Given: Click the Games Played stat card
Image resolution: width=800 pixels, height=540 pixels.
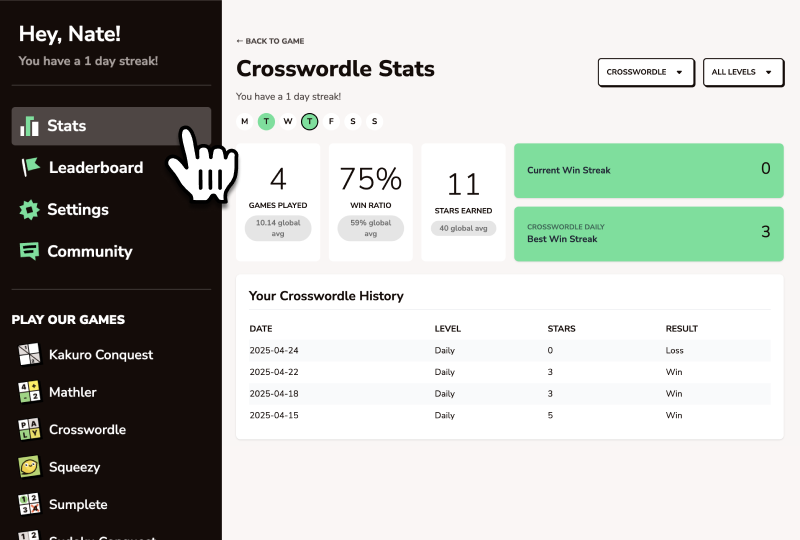Looking at the screenshot, I should click(x=278, y=202).
